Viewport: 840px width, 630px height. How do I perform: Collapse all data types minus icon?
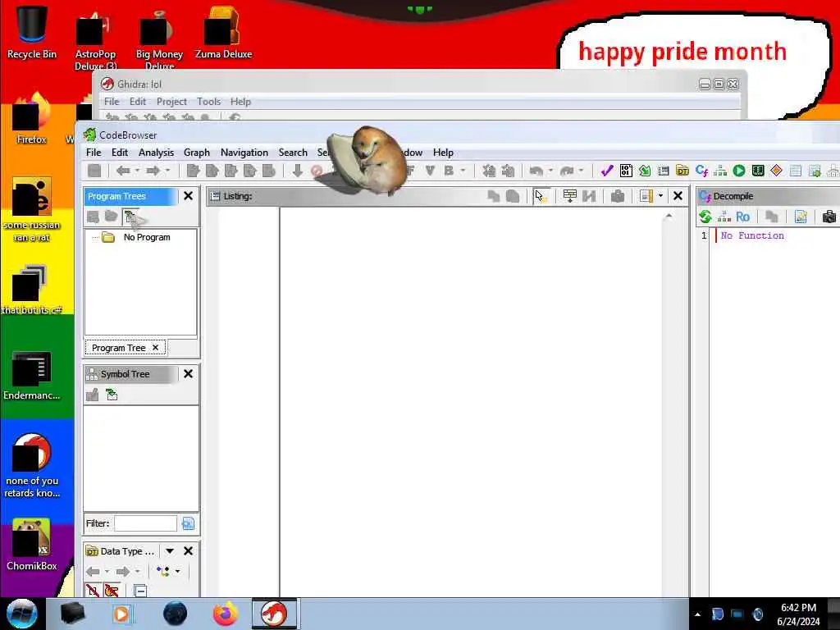coord(140,591)
